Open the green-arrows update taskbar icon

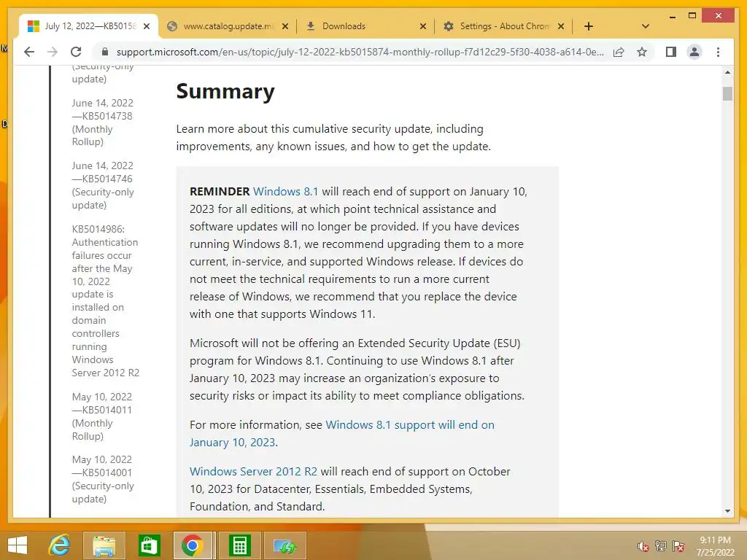point(285,545)
